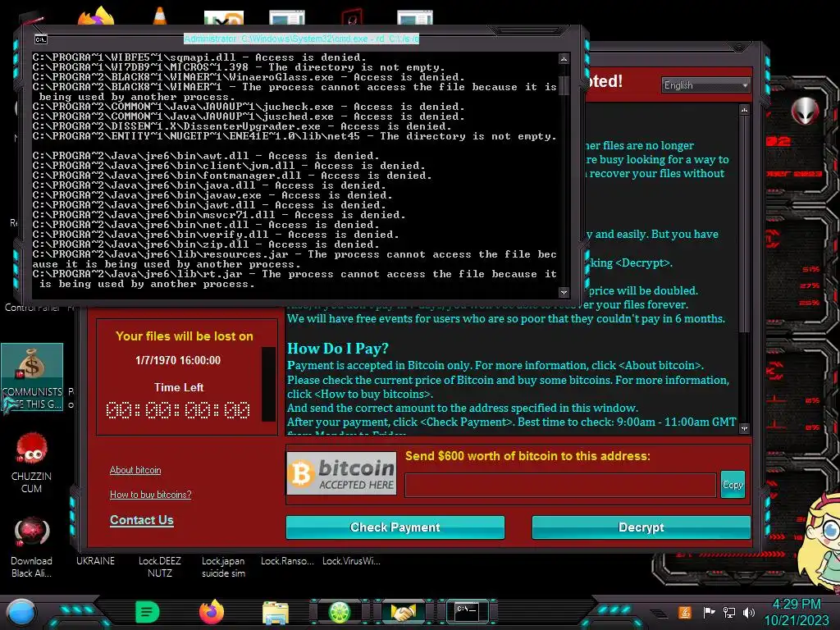Open the red document desktop icon at top
Screen dimensions: 840x630
pyautogui.click(x=351, y=18)
